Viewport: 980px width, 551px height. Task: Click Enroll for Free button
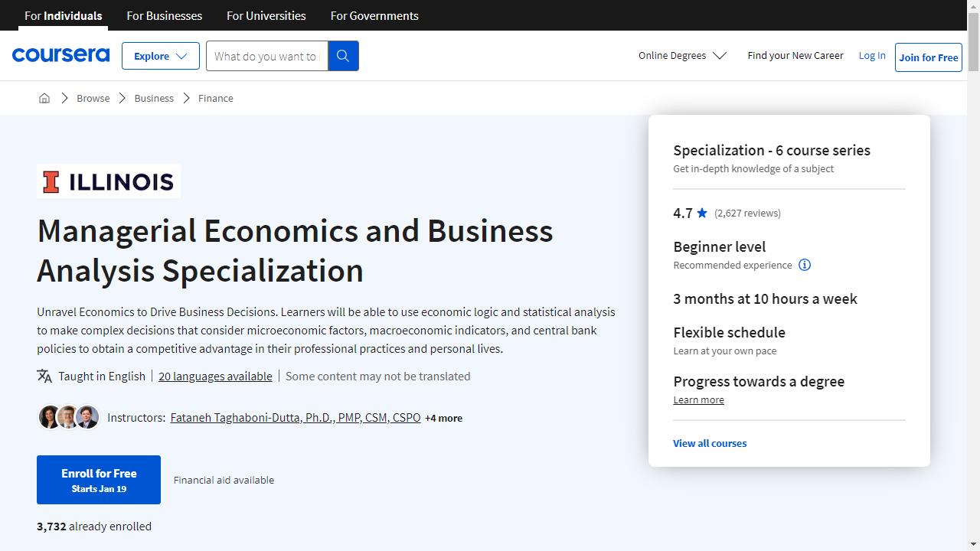99,480
